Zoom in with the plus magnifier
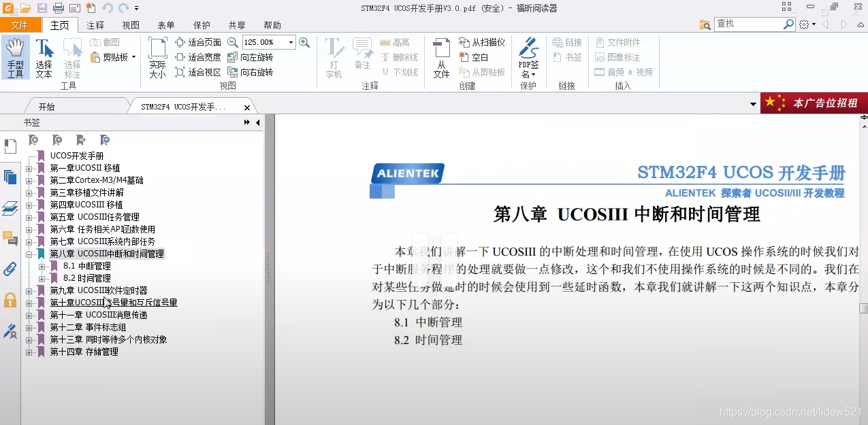This screenshot has height=425, width=868. 304,42
